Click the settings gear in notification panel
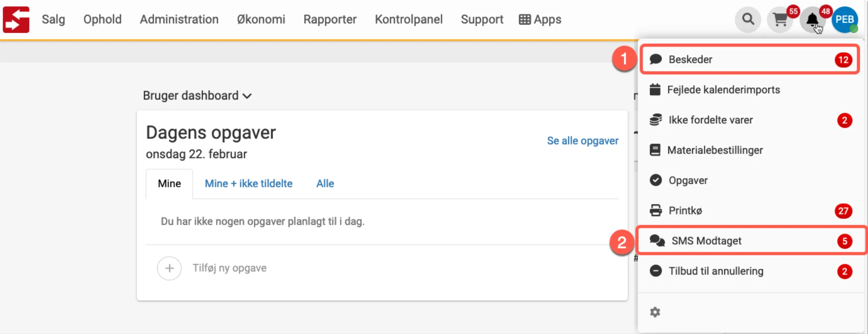868x334 pixels. 655,312
